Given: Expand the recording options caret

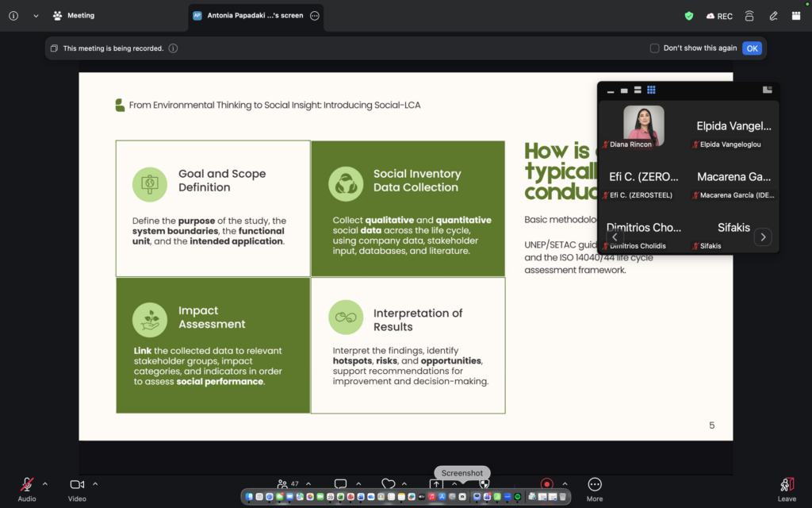Looking at the screenshot, I should 565,484.
